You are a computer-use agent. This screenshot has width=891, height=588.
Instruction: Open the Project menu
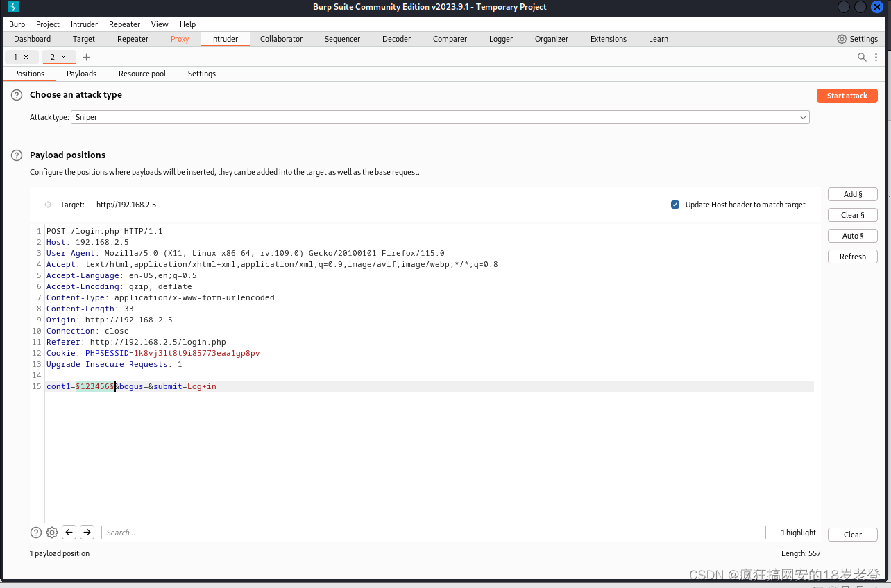(x=48, y=24)
